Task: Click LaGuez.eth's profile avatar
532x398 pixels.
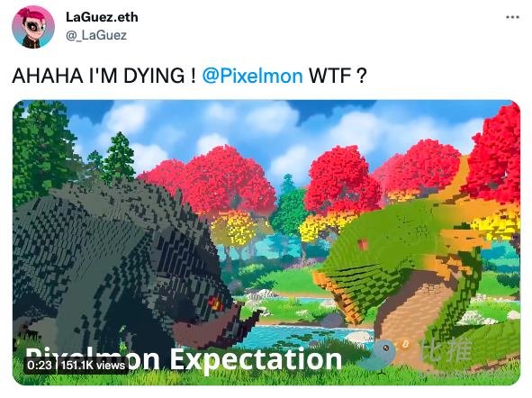Action: pos(33,27)
